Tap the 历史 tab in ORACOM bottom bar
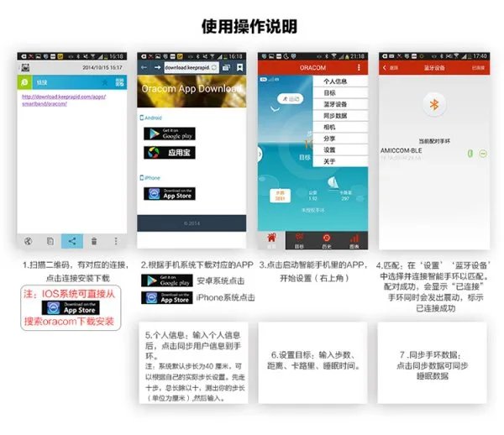The width and height of the screenshot is (504, 435). point(327,240)
